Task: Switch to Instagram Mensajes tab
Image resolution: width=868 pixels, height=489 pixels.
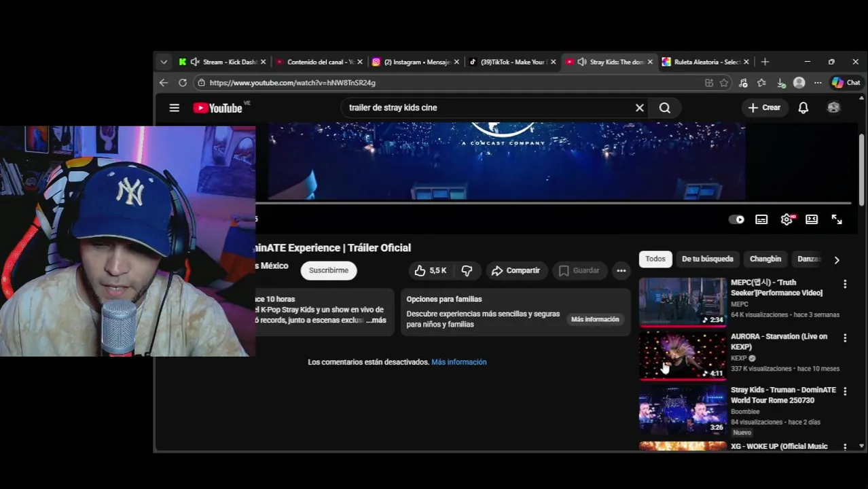Action: point(416,62)
